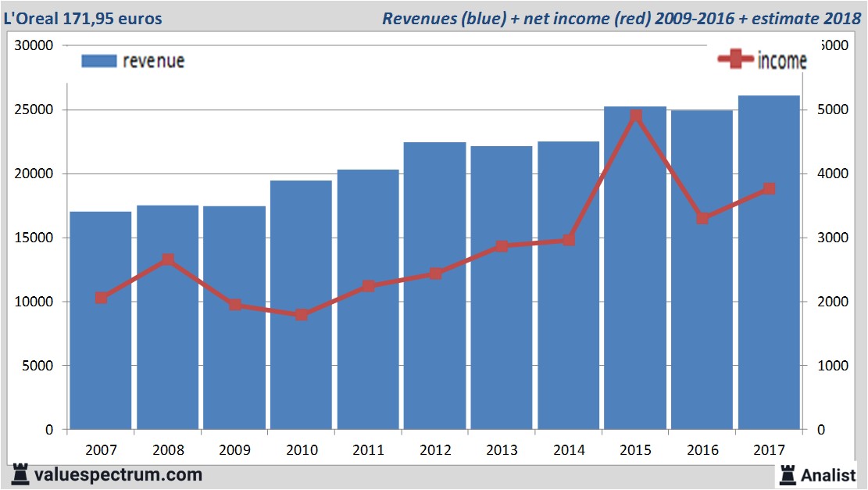Click the 2016 income data marker
Image resolution: width=868 pixels, height=490 pixels.
(702, 218)
